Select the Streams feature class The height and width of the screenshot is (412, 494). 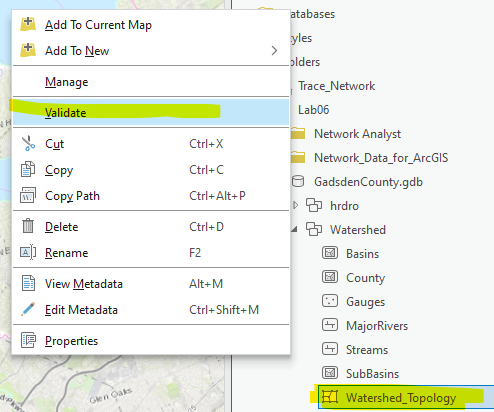pyautogui.click(x=367, y=349)
